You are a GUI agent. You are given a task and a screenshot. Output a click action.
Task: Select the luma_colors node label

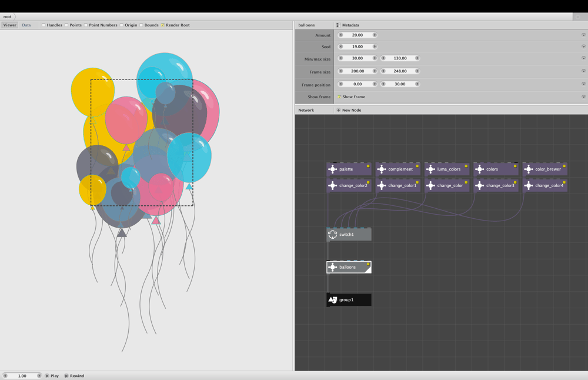click(x=449, y=169)
